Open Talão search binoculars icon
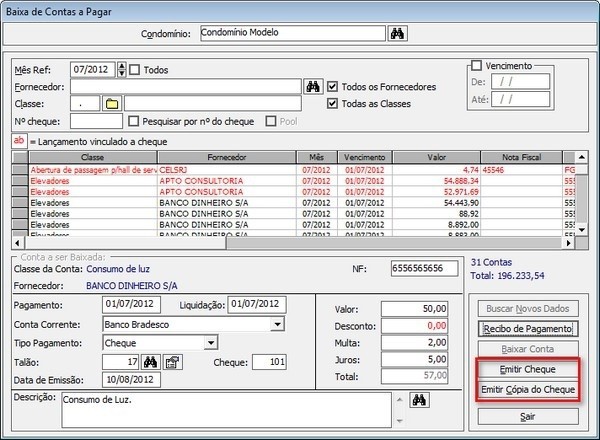The height and width of the screenshot is (440, 600). [150, 362]
